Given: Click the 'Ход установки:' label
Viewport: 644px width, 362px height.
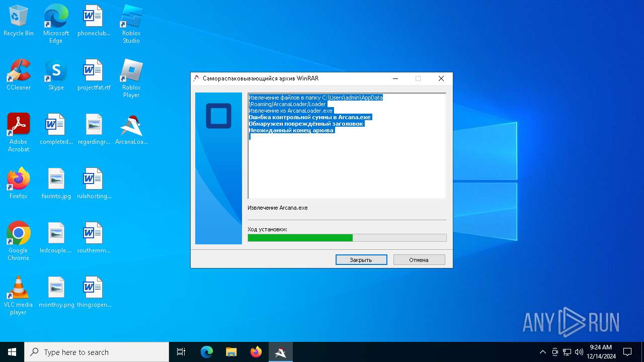Looking at the screenshot, I should 268,229.
